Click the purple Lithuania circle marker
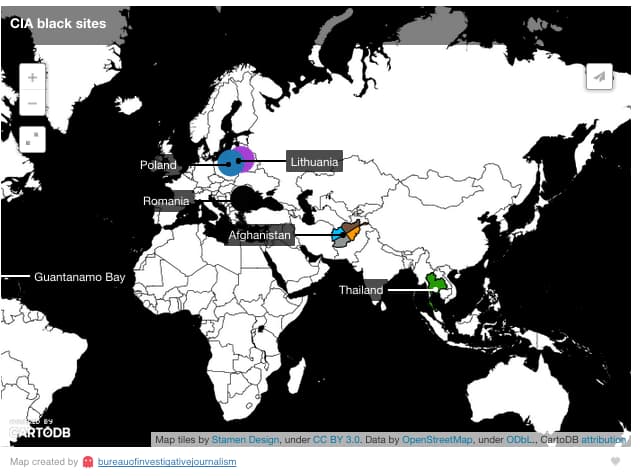640x476 pixels. tap(247, 159)
